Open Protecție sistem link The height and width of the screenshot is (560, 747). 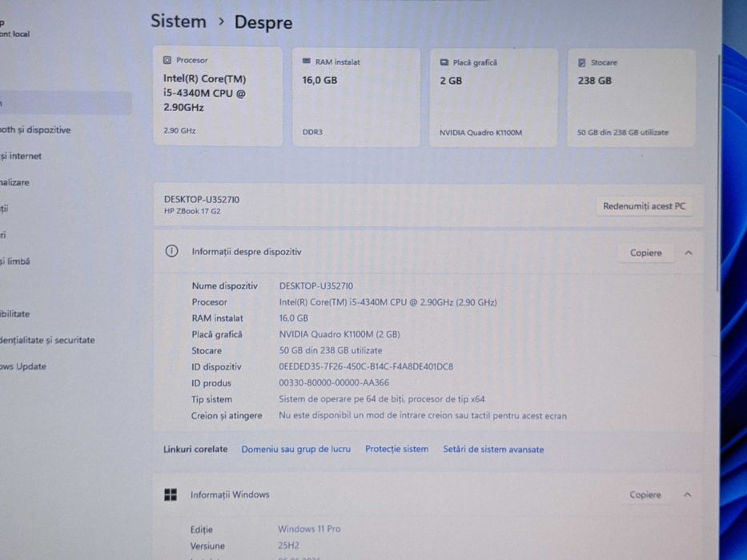point(397,449)
